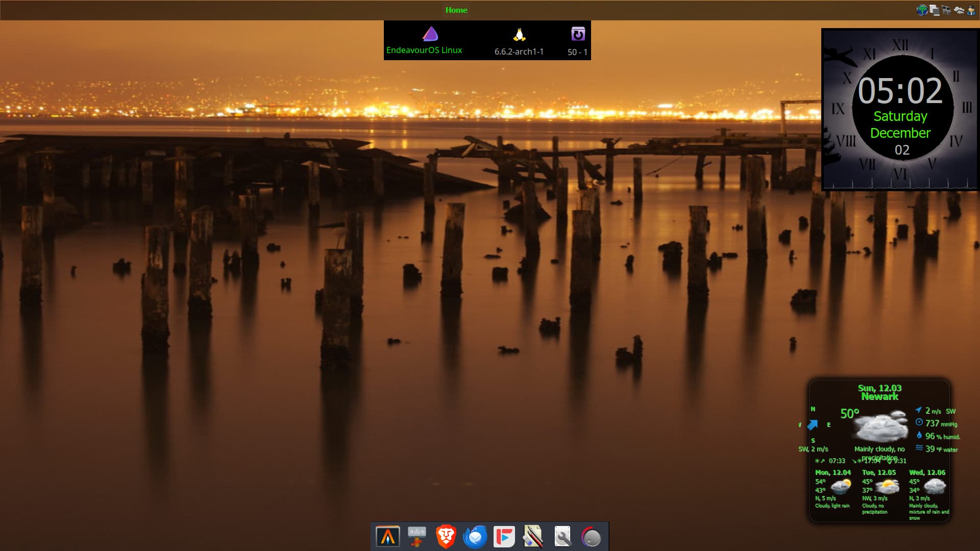Open the user session tray icon
Viewport: 980px width, 551px height.
click(x=971, y=10)
